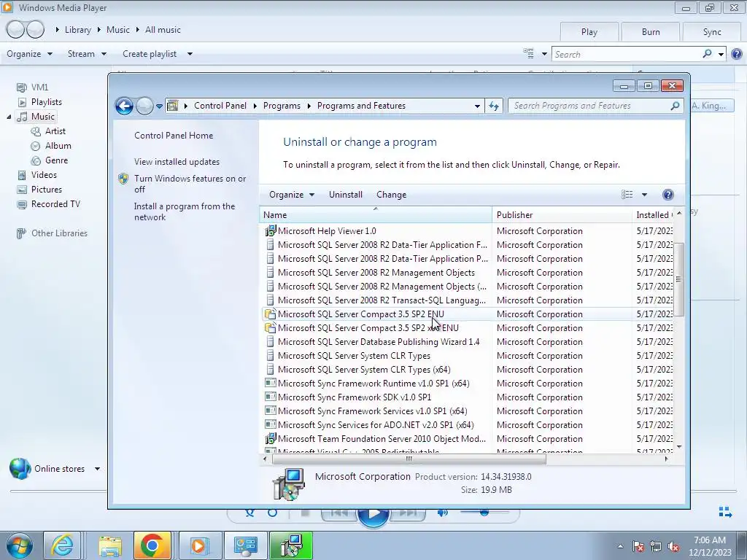Sort by Name column header
This screenshot has height=560, width=747.
tap(376, 215)
